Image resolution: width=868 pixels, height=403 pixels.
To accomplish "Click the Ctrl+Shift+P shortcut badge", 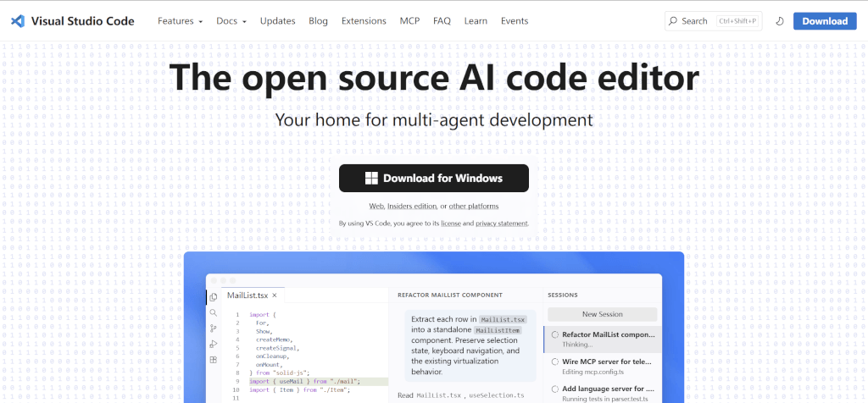I will [x=737, y=21].
